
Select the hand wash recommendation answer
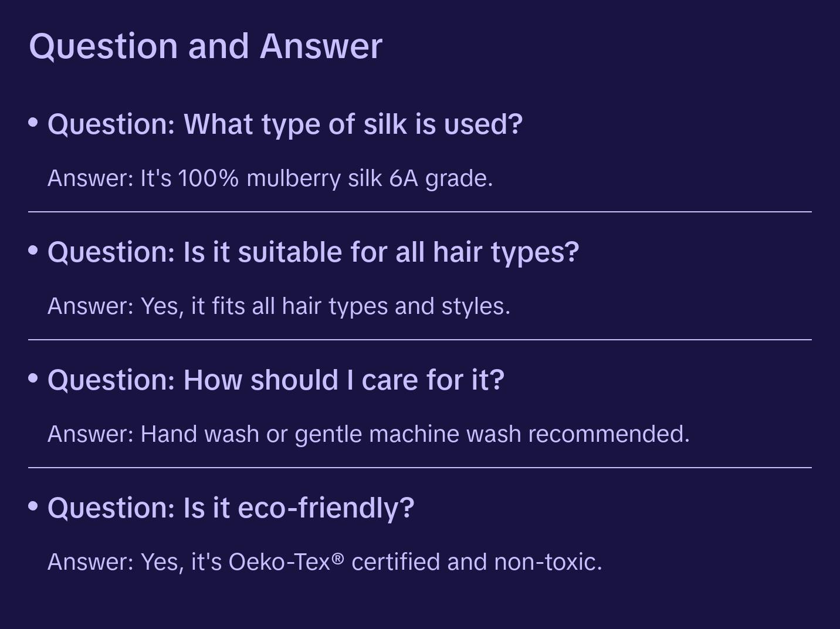368,434
